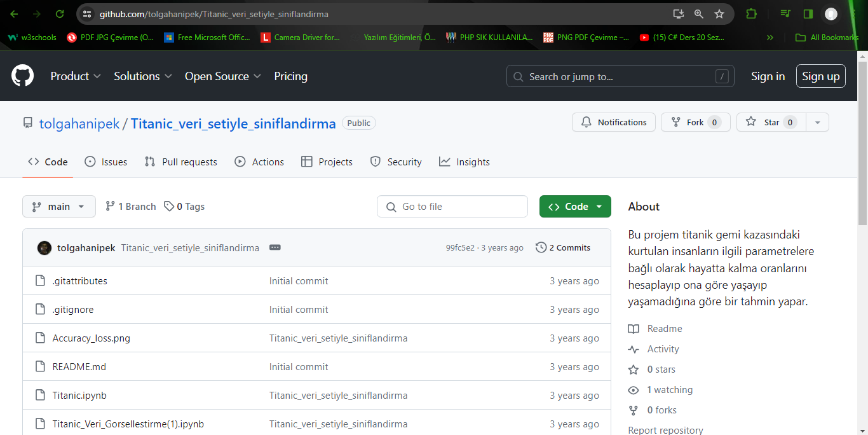Open the browser extensions puzzle icon
This screenshot has height=435, width=868.
(751, 14)
